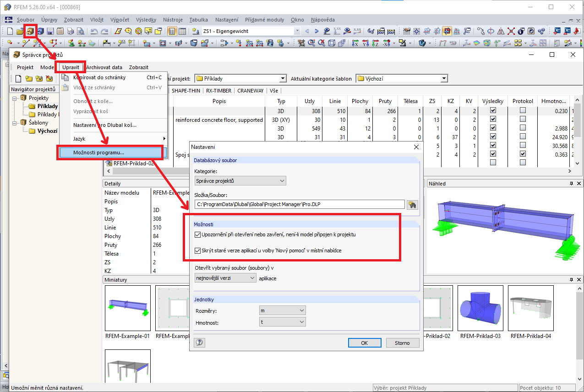Image resolution: width=584 pixels, height=392 pixels.
Task: Open the 'nejnovější verzi' dropdown
Action: click(225, 278)
